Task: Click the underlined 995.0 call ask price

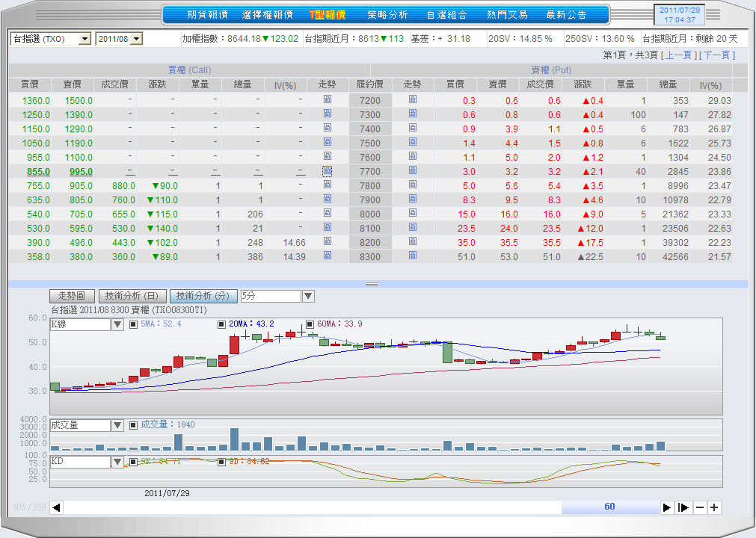Action: [81, 172]
